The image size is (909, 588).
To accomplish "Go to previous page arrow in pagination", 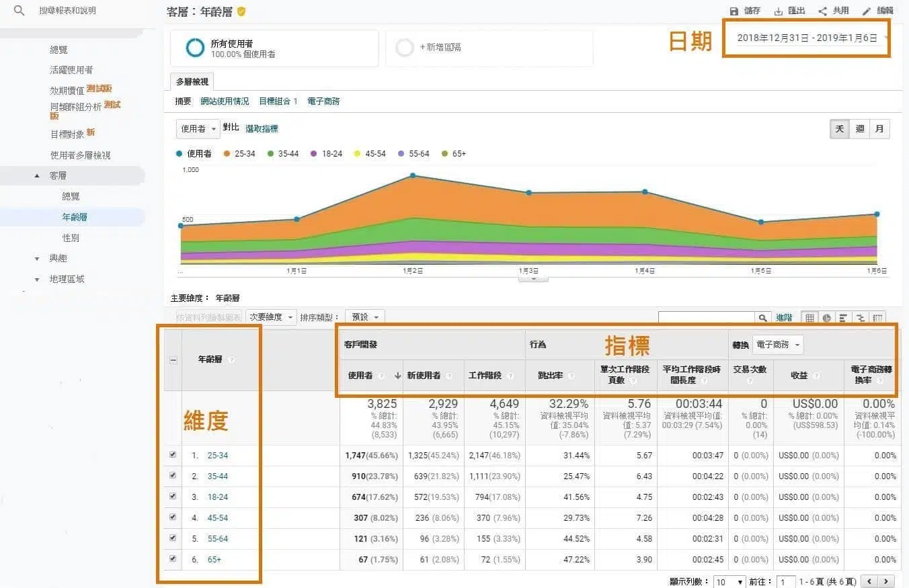I will click(869, 582).
